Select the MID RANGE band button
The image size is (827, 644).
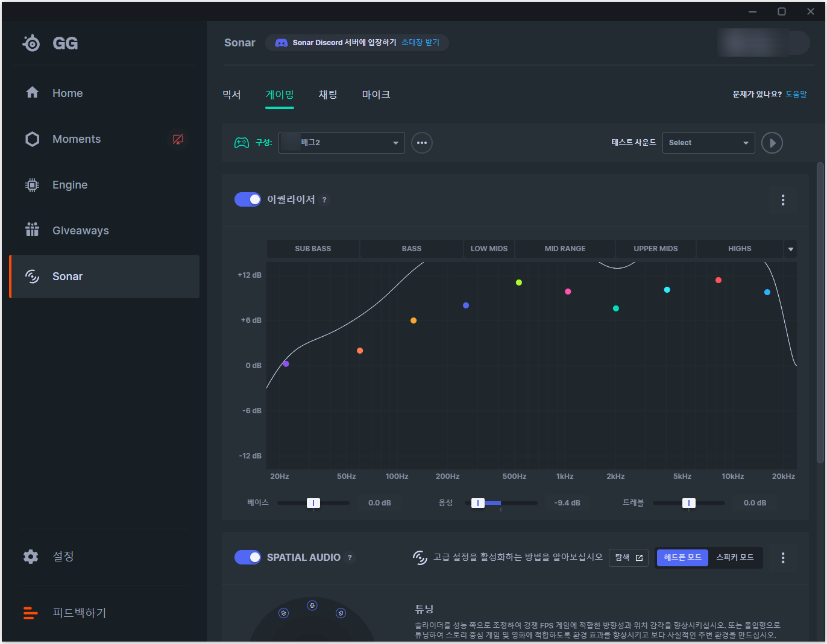click(x=565, y=249)
